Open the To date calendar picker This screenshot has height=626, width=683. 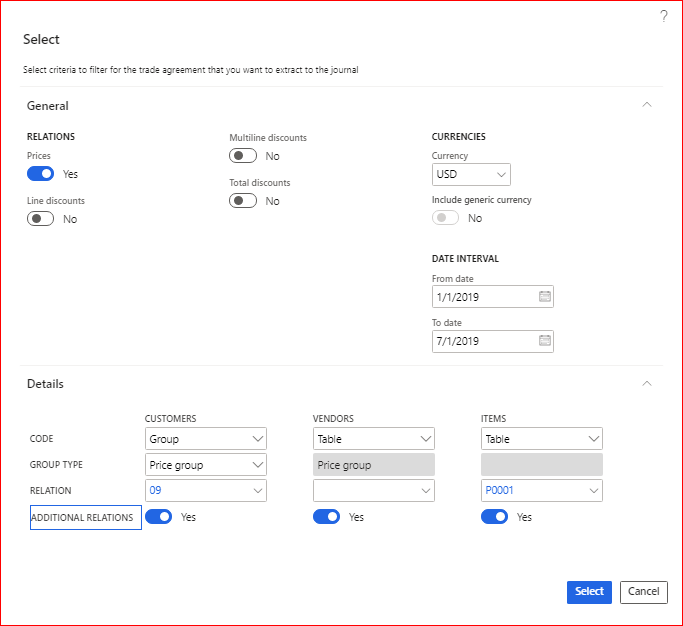[x=544, y=341]
